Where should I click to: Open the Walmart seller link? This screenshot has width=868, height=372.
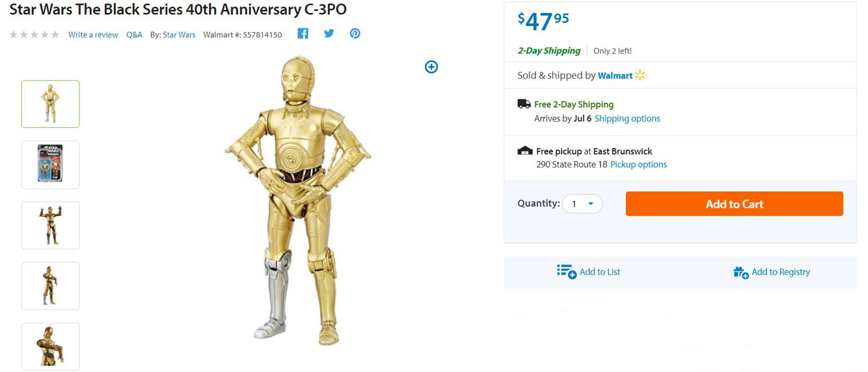615,76
